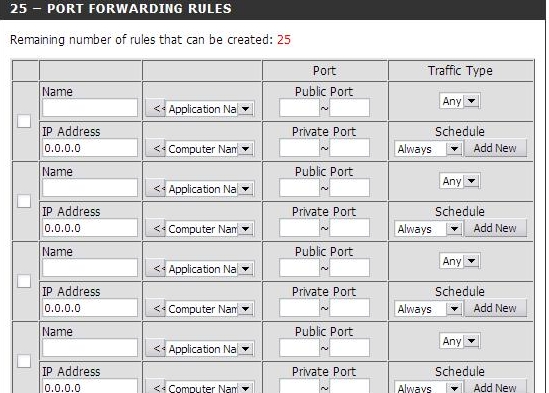Open first rule's Application Name dropdown
Image resolution: width=549 pixels, height=393 pixels.
pyautogui.click(x=210, y=109)
